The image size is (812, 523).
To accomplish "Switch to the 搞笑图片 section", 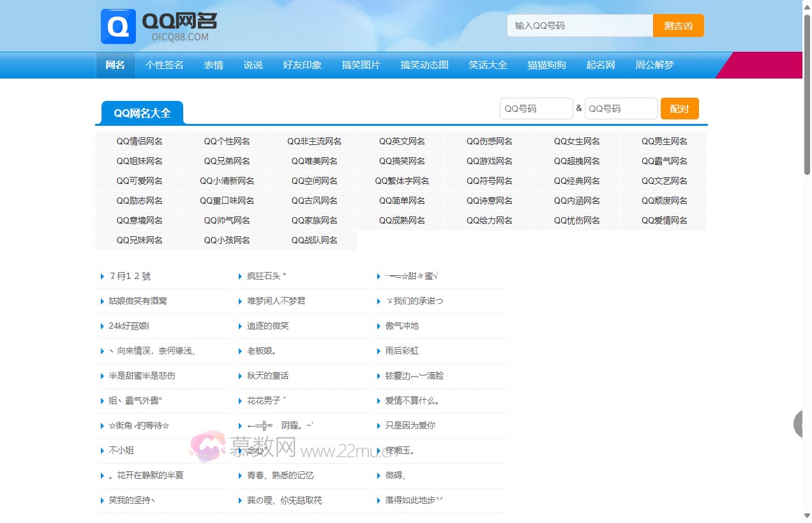I will 361,64.
